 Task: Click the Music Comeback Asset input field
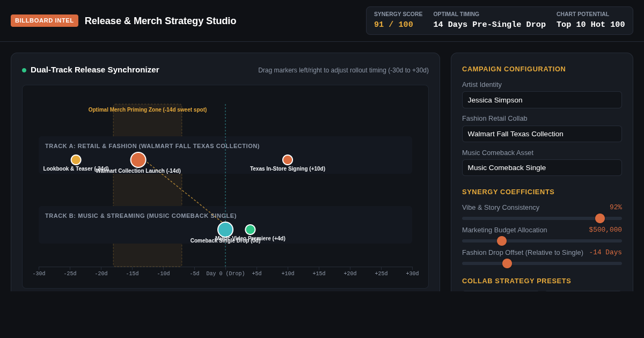coord(542,167)
